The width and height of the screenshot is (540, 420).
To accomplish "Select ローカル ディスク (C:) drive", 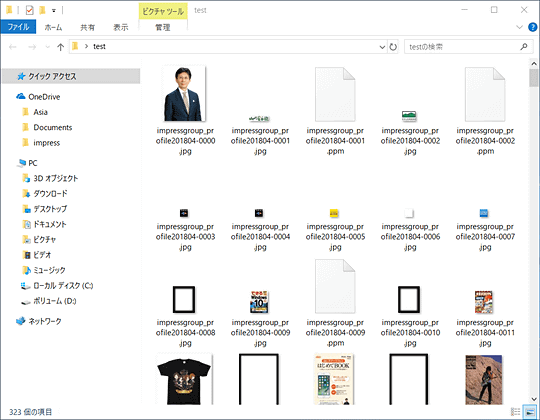I will click(62, 285).
